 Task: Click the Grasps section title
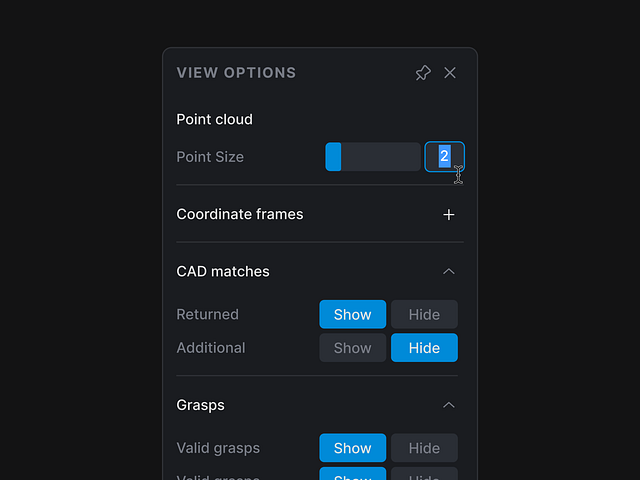200,405
